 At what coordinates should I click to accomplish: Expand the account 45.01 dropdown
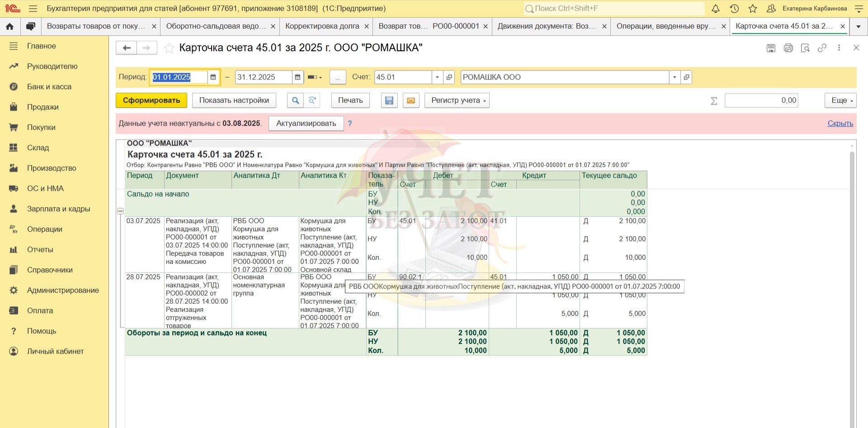pyautogui.click(x=437, y=77)
